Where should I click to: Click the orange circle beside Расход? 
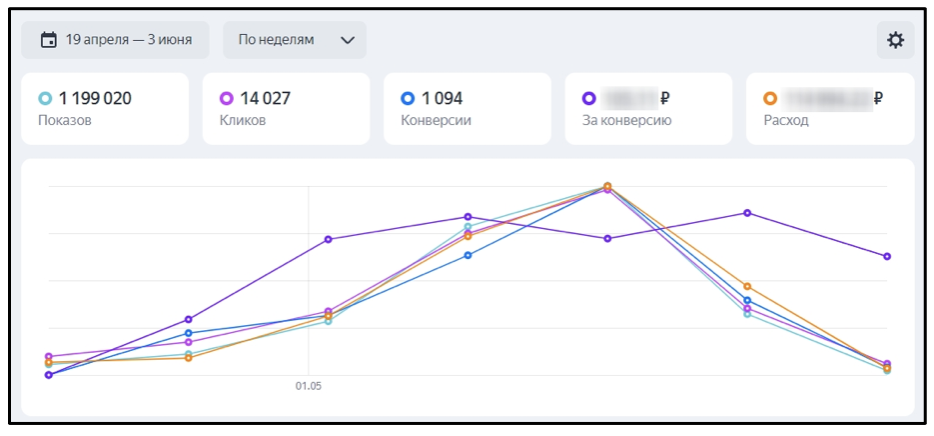(770, 99)
